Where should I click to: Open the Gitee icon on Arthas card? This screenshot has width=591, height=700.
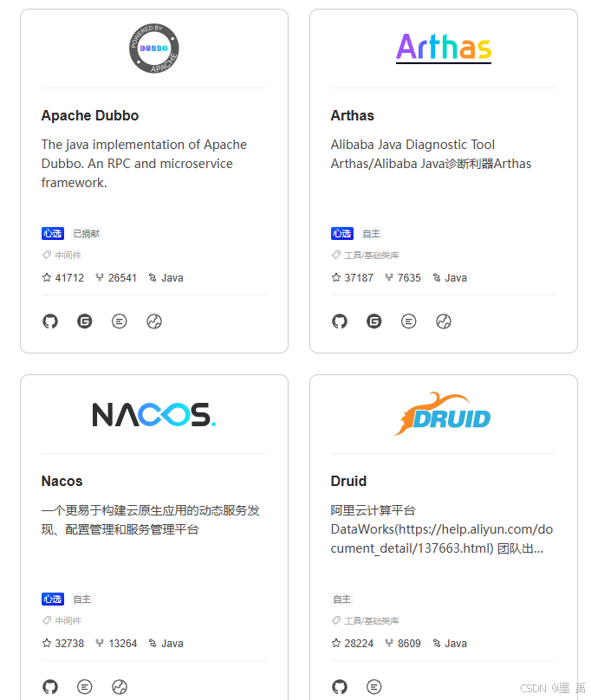373,321
